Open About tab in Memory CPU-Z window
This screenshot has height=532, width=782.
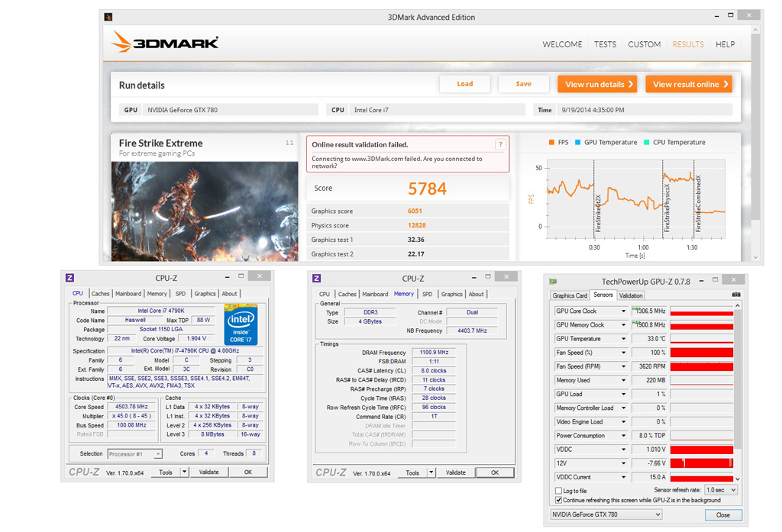477,294
